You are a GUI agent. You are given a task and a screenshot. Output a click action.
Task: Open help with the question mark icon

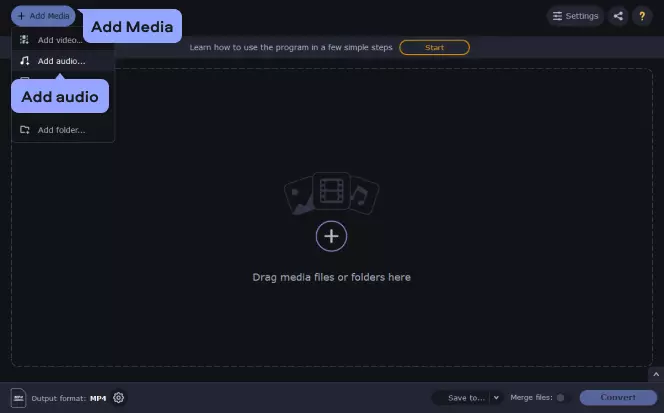(642, 16)
